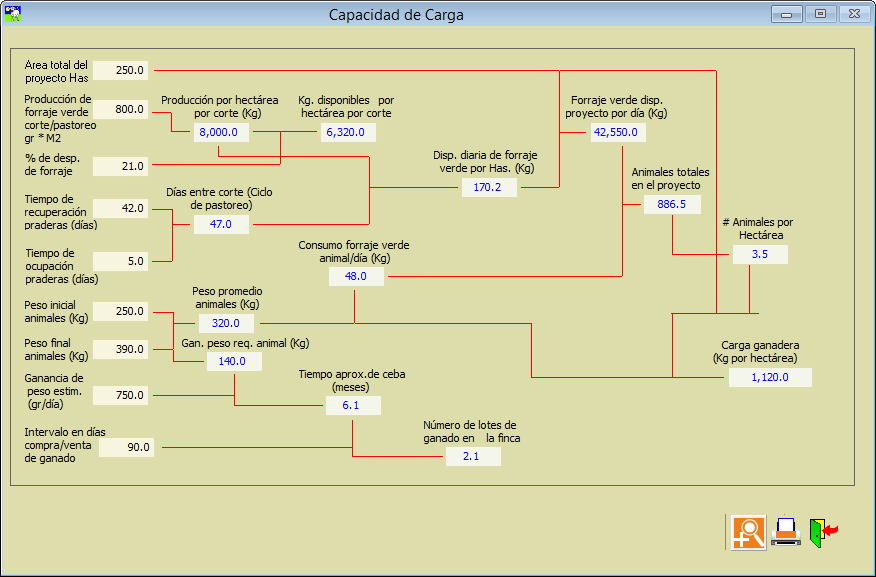
Task: Edit the % de desp. de forraje field
Action: tap(121, 166)
